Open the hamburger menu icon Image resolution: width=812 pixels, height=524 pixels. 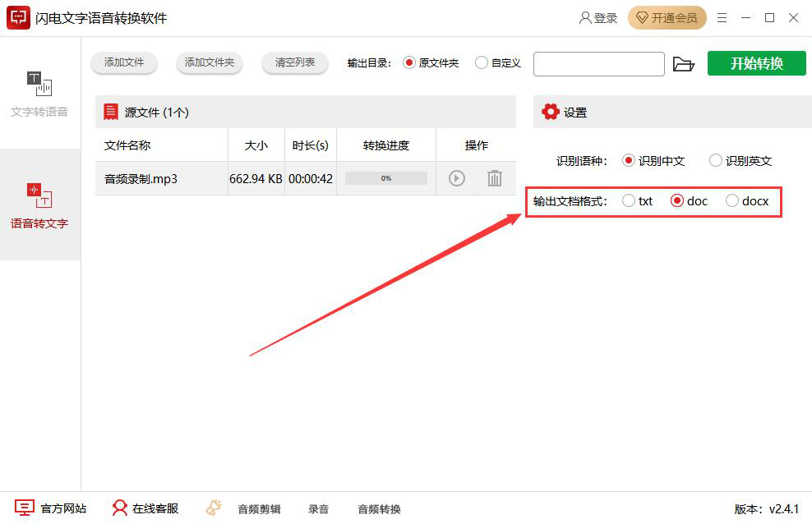[x=722, y=18]
